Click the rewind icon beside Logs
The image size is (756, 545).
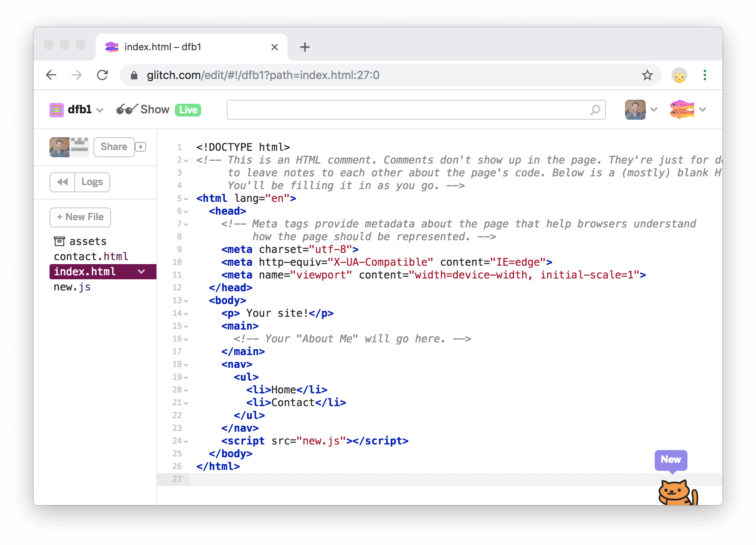click(62, 182)
